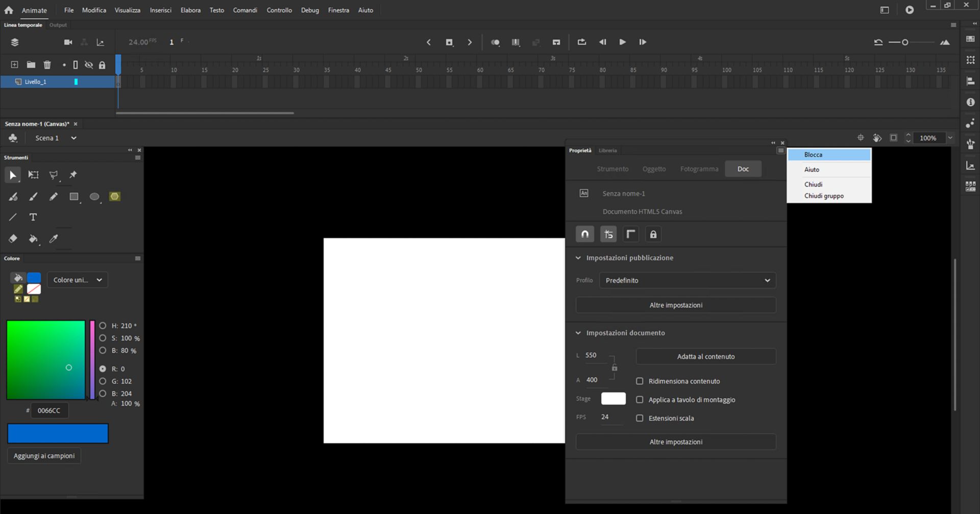Select the Line tool
This screenshot has height=514, width=980.
pyautogui.click(x=13, y=217)
